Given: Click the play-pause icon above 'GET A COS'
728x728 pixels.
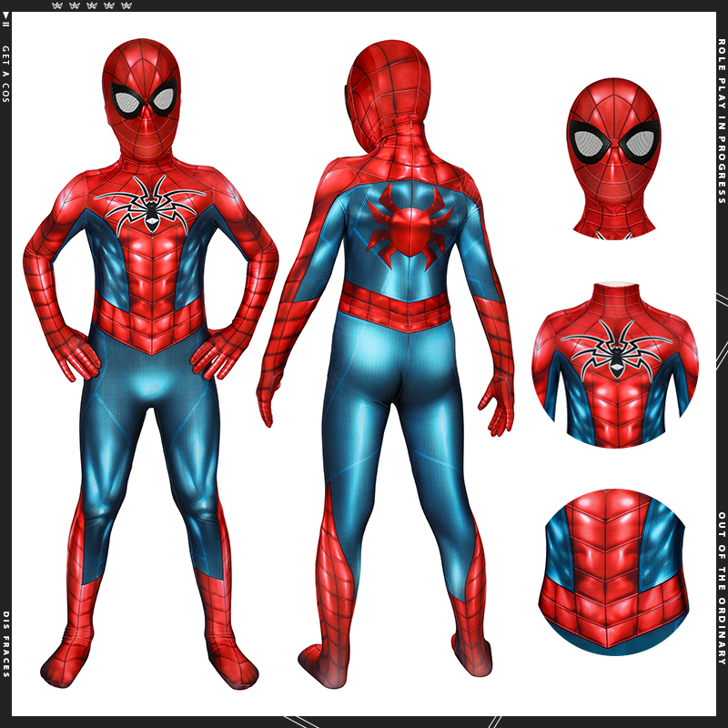Looking at the screenshot, I should [5, 20].
